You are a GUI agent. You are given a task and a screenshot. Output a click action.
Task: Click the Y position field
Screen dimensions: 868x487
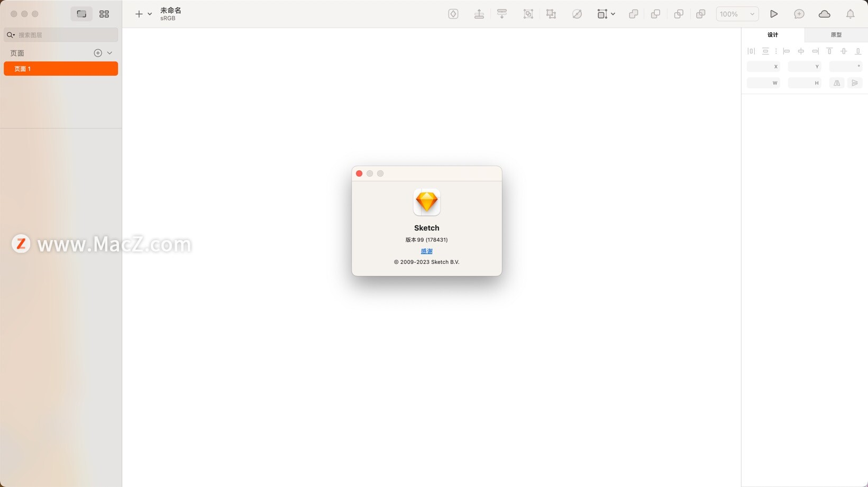pos(805,67)
